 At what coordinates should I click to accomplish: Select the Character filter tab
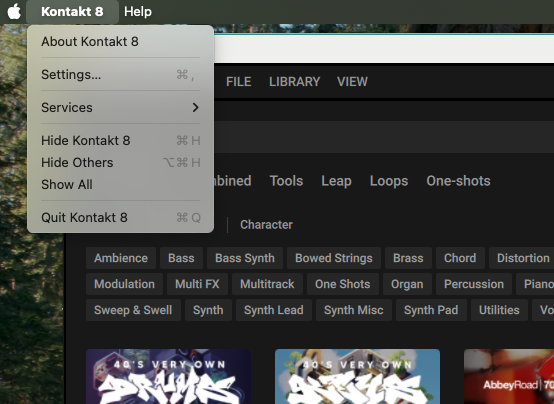coord(266,224)
